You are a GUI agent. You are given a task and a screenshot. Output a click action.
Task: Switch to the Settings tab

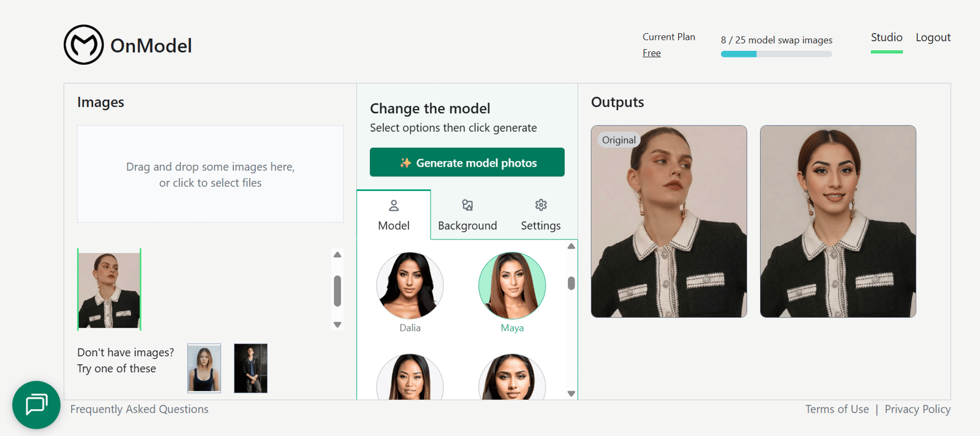(x=541, y=215)
